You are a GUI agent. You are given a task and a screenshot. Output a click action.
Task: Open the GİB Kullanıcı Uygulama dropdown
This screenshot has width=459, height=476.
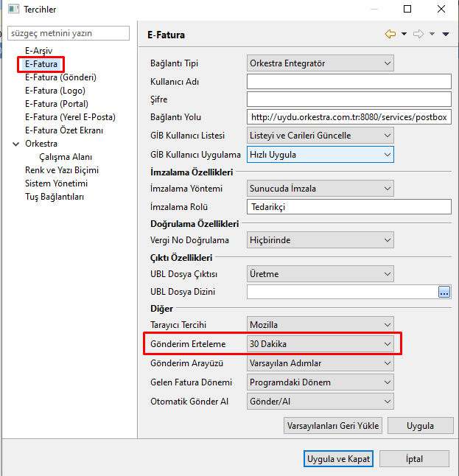point(320,154)
